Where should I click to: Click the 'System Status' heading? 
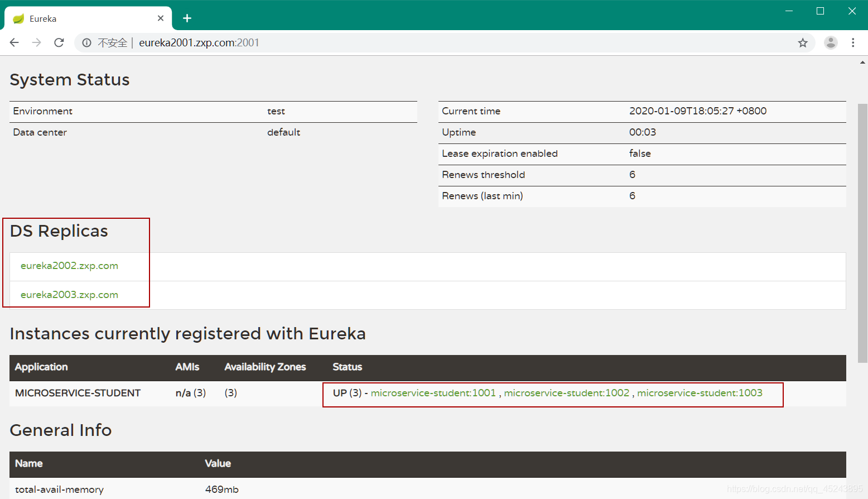pyautogui.click(x=70, y=80)
